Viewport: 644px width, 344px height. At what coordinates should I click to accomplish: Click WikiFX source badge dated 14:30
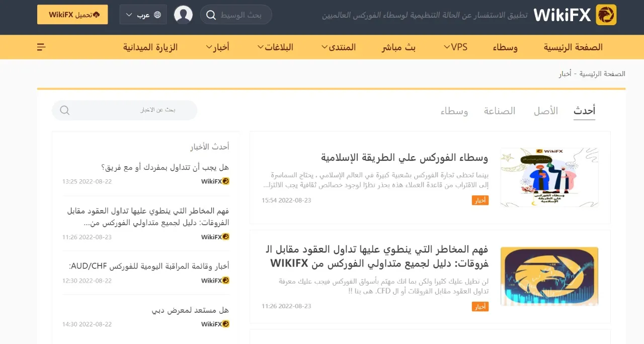[x=215, y=324]
